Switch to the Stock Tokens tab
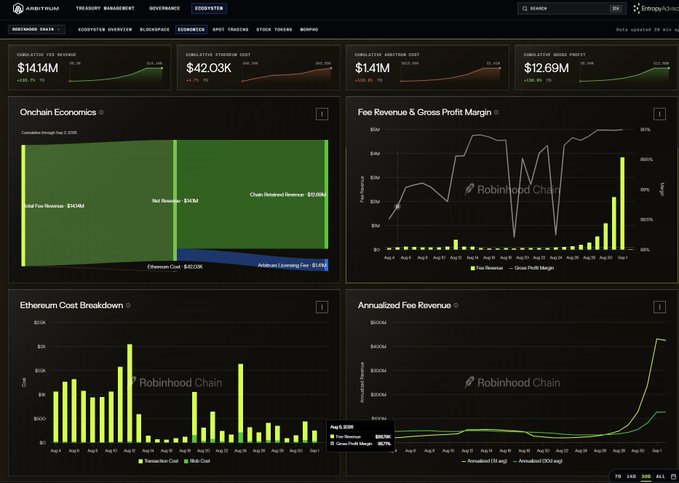 tap(274, 29)
